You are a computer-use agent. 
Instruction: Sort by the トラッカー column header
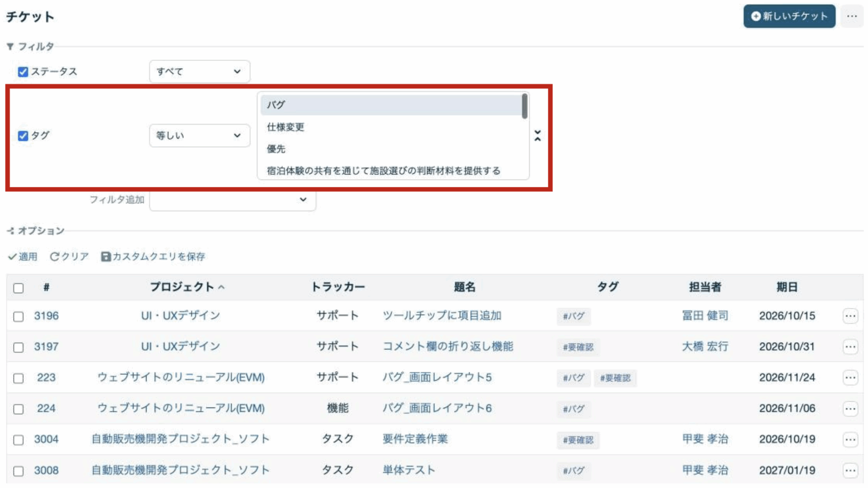338,287
